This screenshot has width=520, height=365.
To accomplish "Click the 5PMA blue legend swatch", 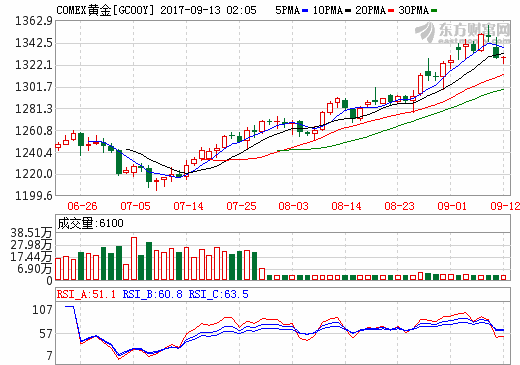I will pos(305,11).
